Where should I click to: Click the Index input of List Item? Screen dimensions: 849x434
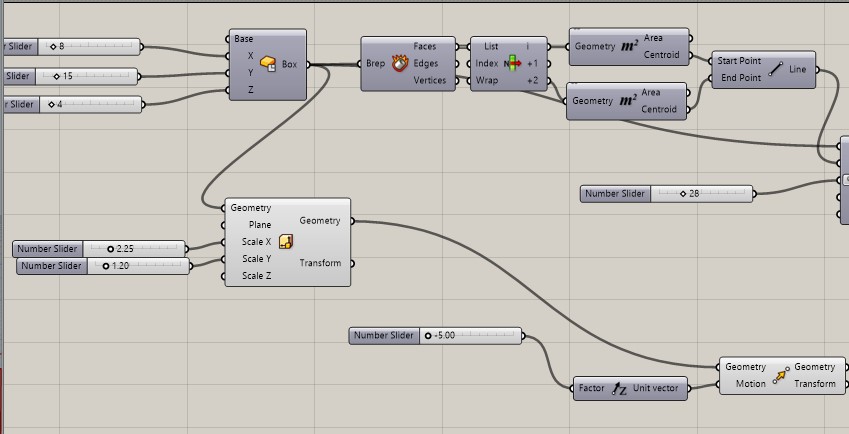[487, 63]
